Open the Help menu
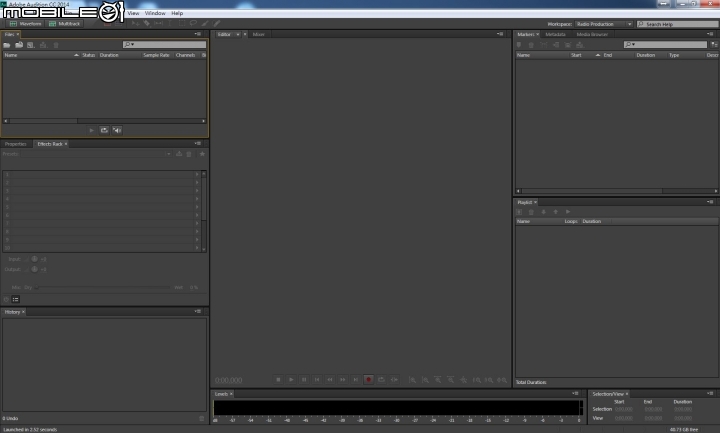Viewport: 720px width, 433px height. click(x=177, y=13)
